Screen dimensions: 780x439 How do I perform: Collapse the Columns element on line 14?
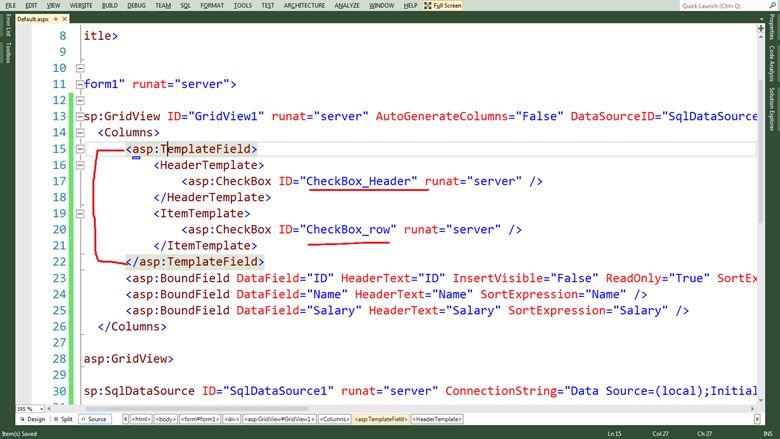80,133
